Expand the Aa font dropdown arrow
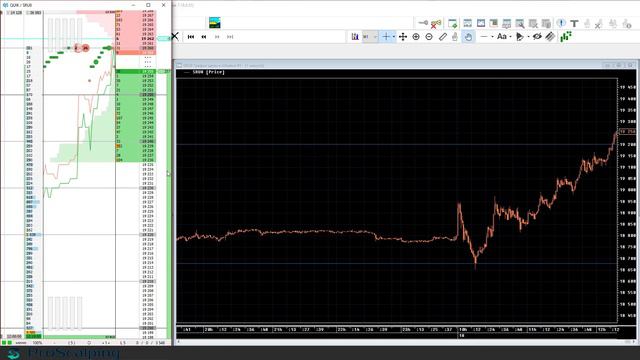This screenshot has width=640, height=360. point(510,37)
